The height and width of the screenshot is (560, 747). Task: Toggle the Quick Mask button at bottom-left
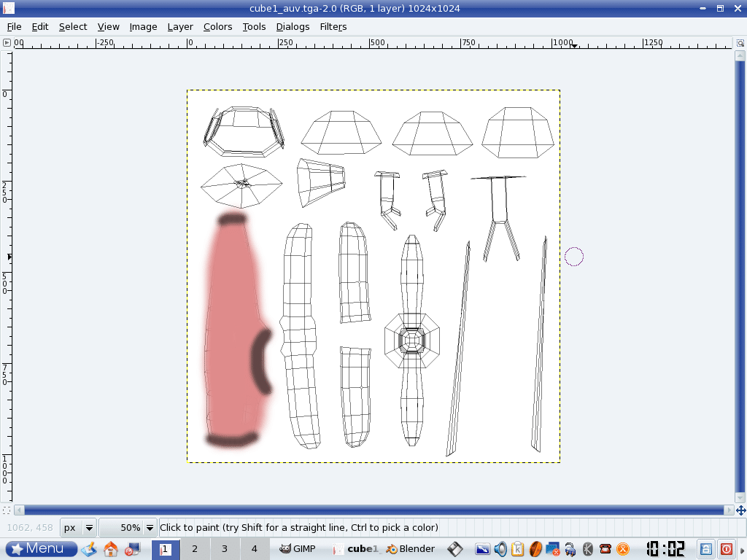pyautogui.click(x=7, y=510)
